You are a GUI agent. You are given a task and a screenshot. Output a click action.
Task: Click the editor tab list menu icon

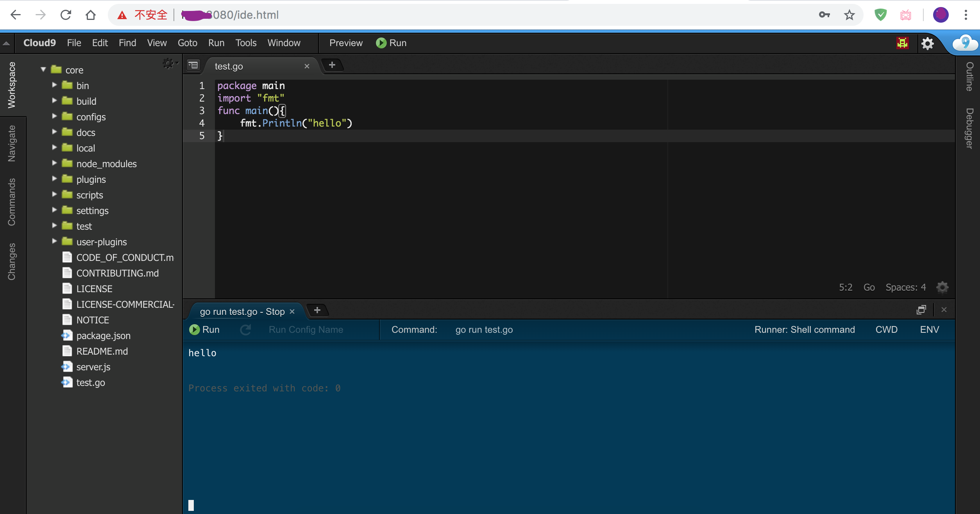[x=193, y=65]
